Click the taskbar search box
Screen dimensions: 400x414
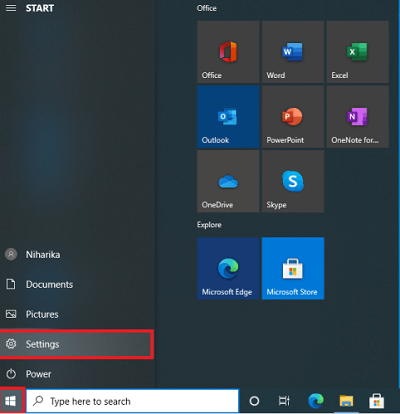pyautogui.click(x=133, y=401)
